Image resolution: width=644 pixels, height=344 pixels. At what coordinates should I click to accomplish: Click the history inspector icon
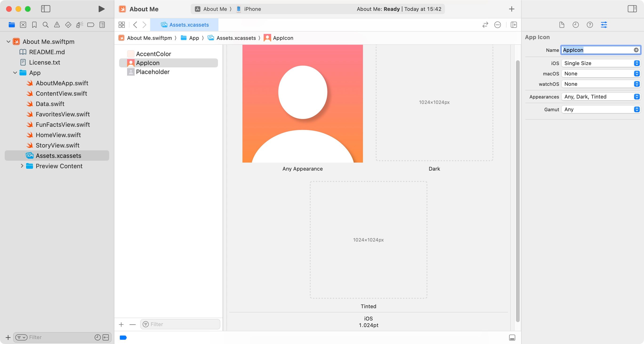[x=575, y=24]
